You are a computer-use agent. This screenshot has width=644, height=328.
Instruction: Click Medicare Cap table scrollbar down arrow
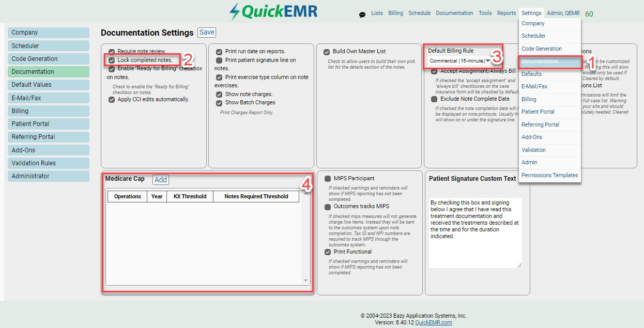point(306,281)
